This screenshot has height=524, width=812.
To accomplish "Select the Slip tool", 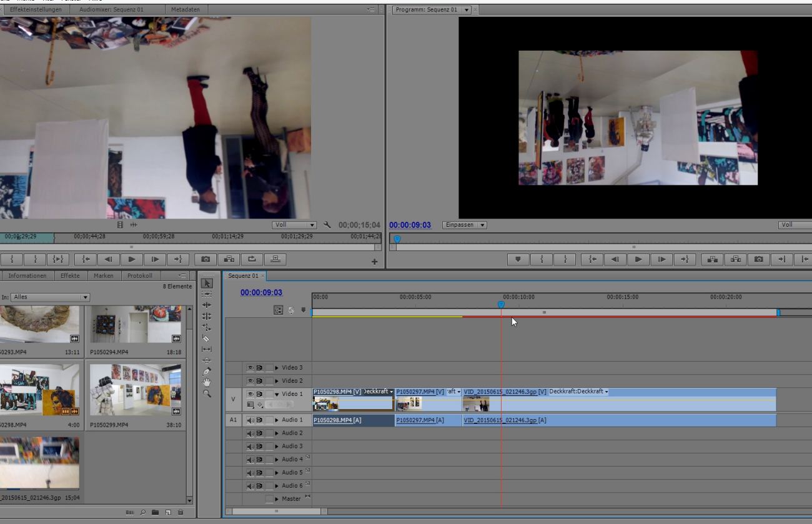I will point(207,349).
